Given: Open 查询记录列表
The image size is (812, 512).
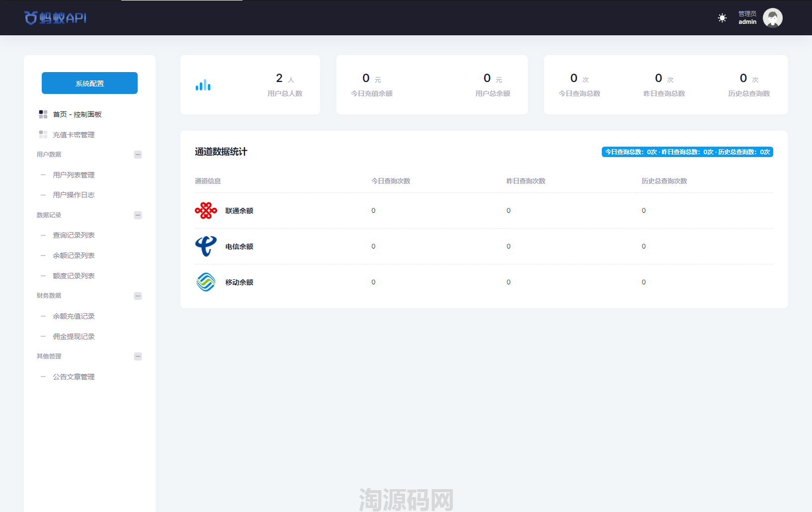Looking at the screenshot, I should pyautogui.click(x=74, y=235).
